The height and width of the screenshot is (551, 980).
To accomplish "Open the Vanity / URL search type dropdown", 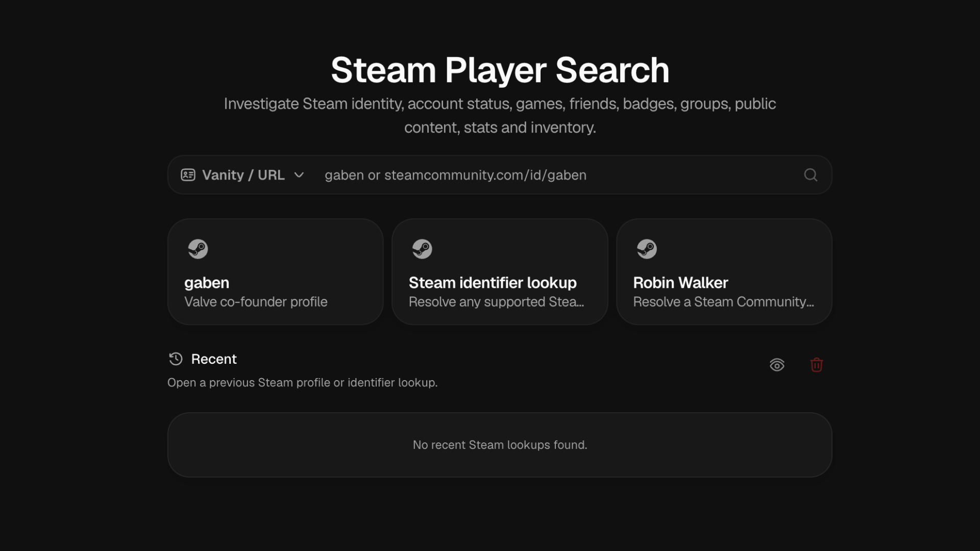I will pyautogui.click(x=243, y=175).
